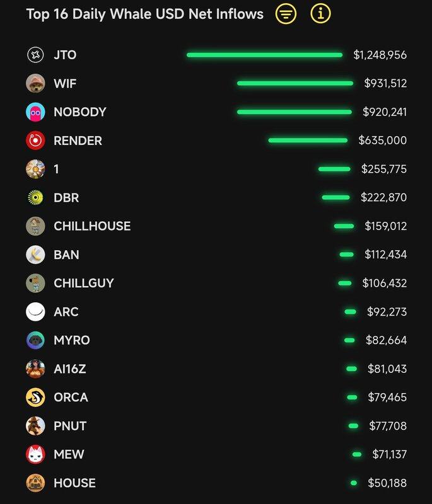Open the ORCA token icon
432x504 pixels.
tap(35, 398)
